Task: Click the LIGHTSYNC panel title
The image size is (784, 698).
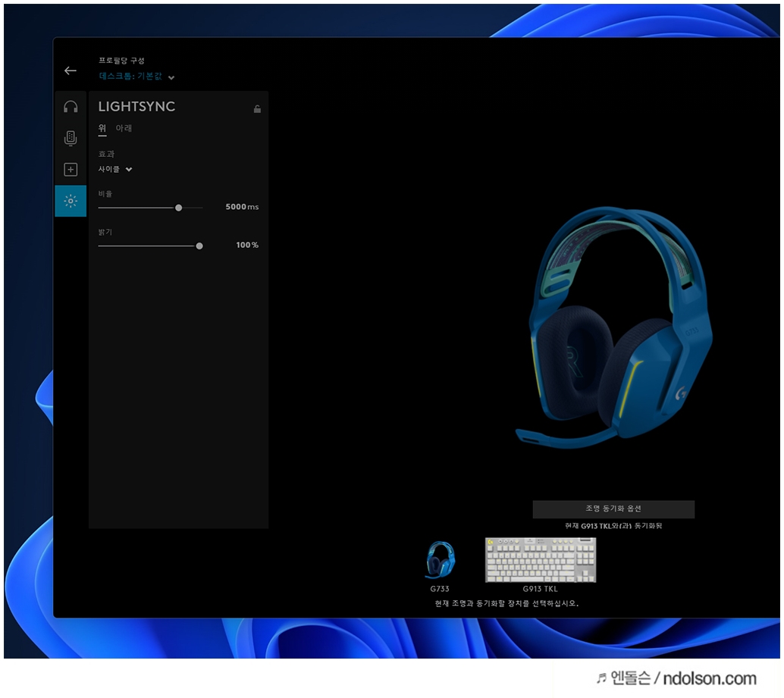Action: 136,106
